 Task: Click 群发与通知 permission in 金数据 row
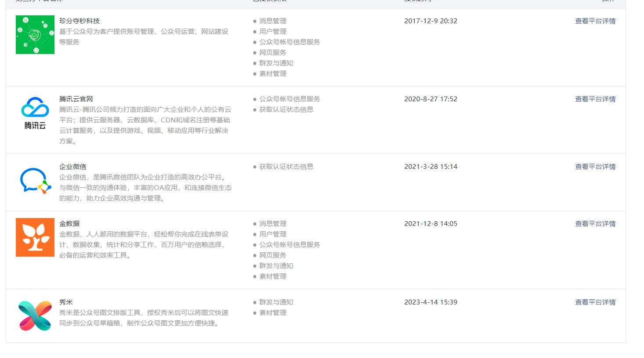276,266
